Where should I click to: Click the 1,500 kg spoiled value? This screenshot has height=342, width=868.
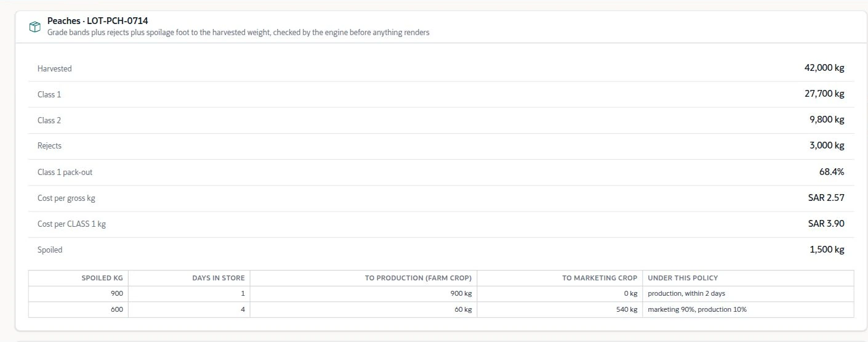click(827, 250)
